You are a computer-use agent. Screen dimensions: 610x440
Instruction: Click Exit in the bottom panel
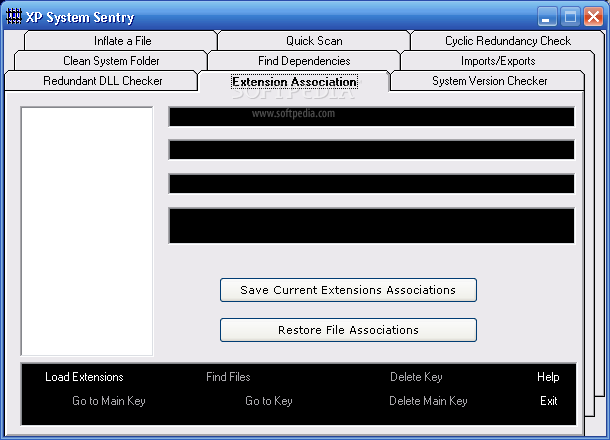549,401
